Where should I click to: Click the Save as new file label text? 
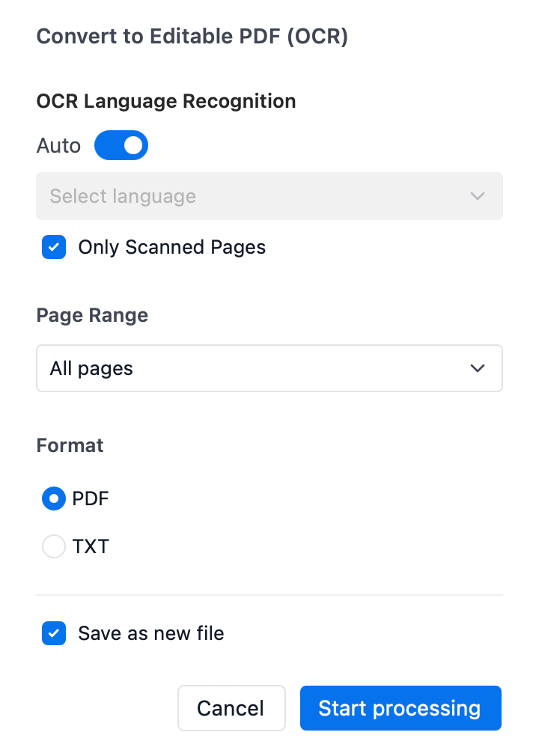[150, 633]
